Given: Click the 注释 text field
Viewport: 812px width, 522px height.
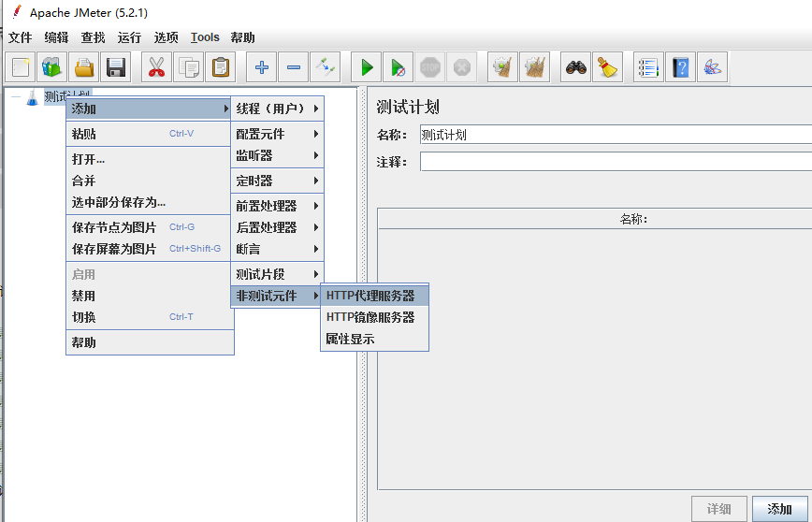Looking at the screenshot, I should 616,162.
